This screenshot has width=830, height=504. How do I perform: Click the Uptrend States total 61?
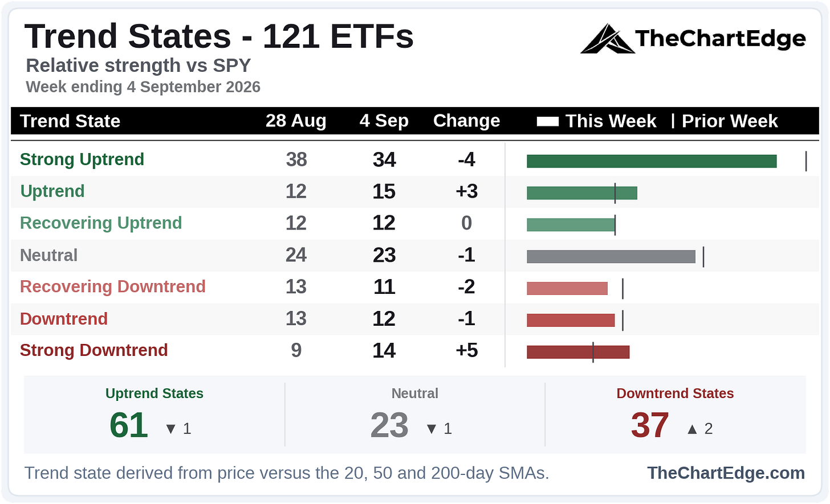coord(129,425)
